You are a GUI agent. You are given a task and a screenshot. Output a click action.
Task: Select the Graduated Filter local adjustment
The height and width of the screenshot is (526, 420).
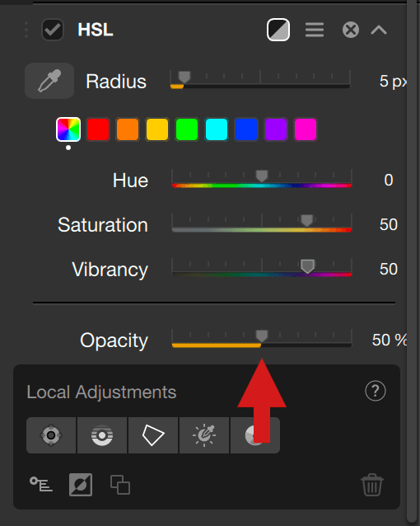[x=102, y=435]
